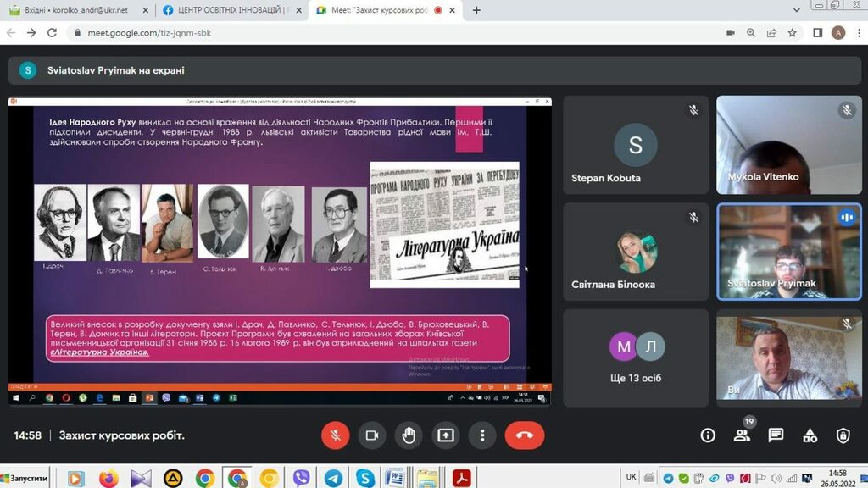Click the Ще 13 осіб participants tile

(x=636, y=358)
